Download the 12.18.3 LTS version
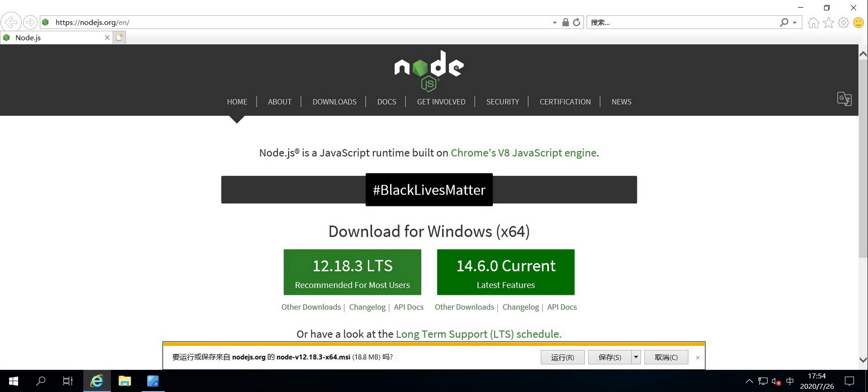 (353, 272)
